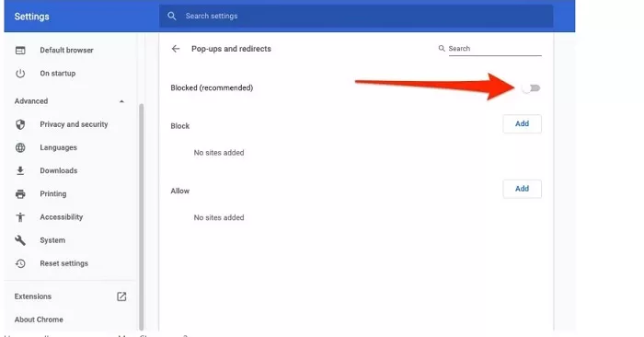Screen dimensions: 644x337
Task: Click No sites added under Block
Action: point(219,153)
